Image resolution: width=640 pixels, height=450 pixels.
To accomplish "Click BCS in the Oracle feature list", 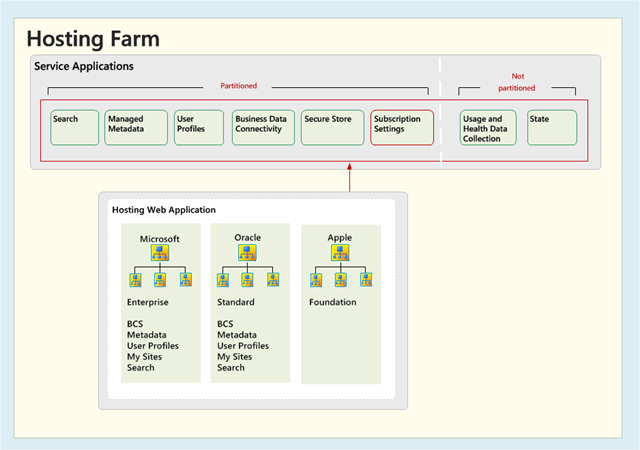I will pos(225,324).
